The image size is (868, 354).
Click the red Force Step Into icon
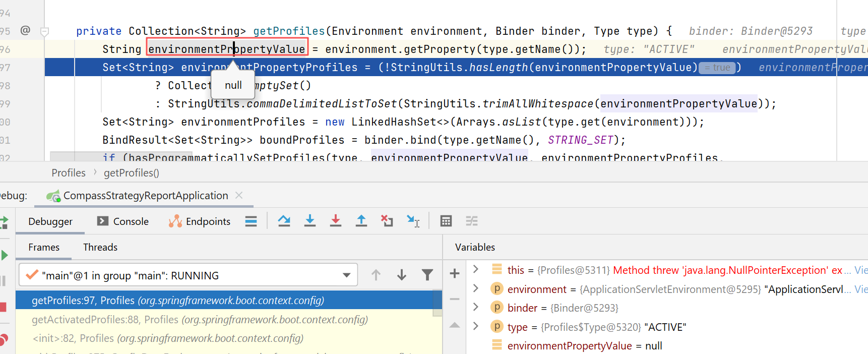tap(336, 221)
